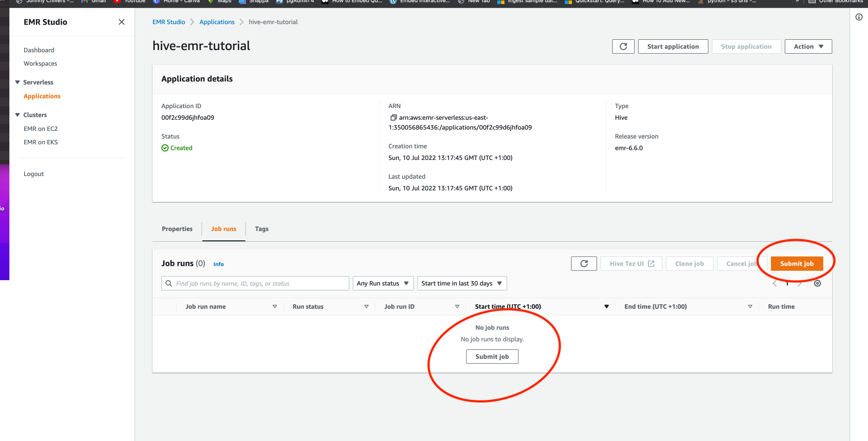Viewport: 868px width, 441px height.
Task: Open the pgAdmin 4 bookmark
Action: pyautogui.click(x=295, y=1)
